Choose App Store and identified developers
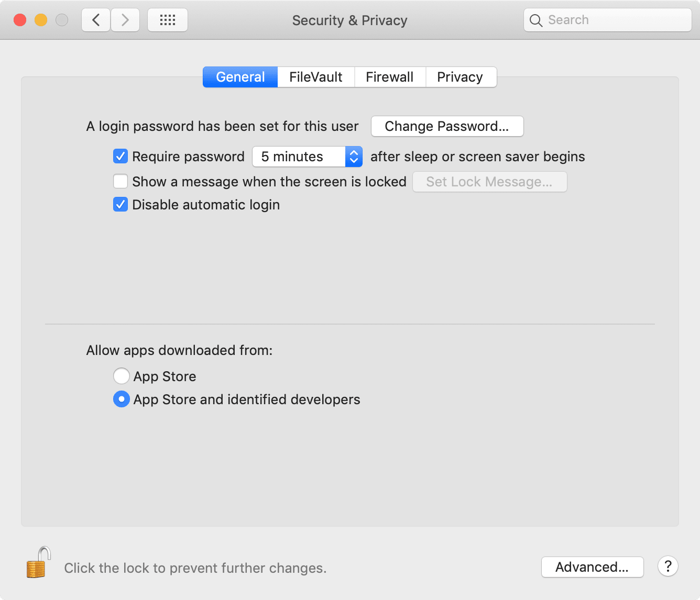The height and width of the screenshot is (600, 700). pos(122,399)
